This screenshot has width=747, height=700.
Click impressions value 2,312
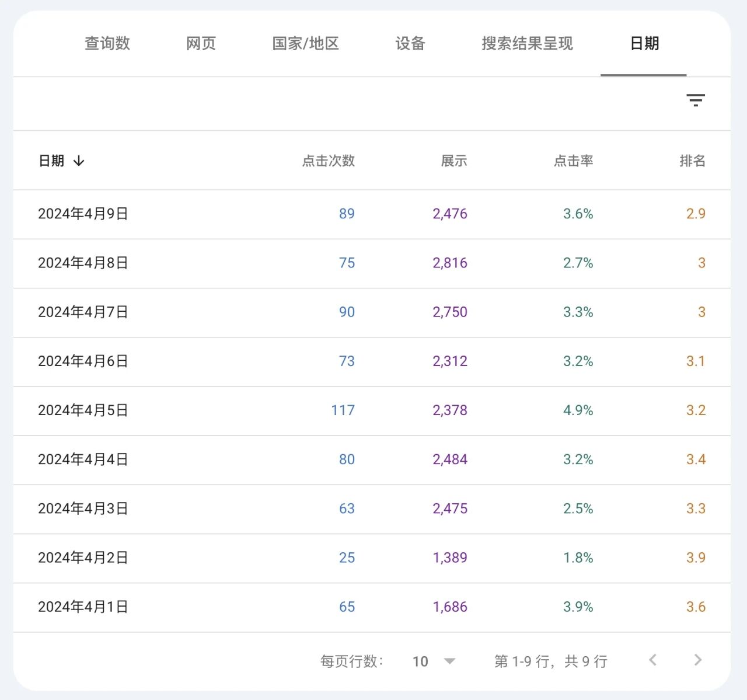pyautogui.click(x=450, y=361)
